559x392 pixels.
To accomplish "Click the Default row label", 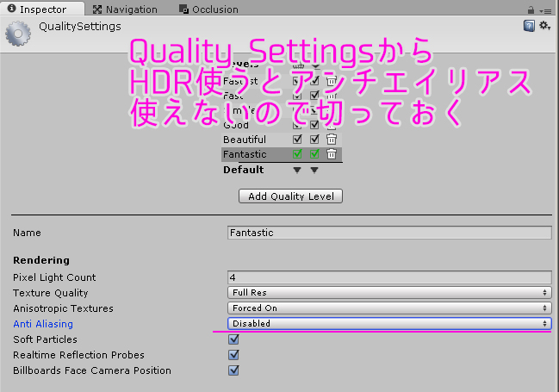I will [244, 170].
